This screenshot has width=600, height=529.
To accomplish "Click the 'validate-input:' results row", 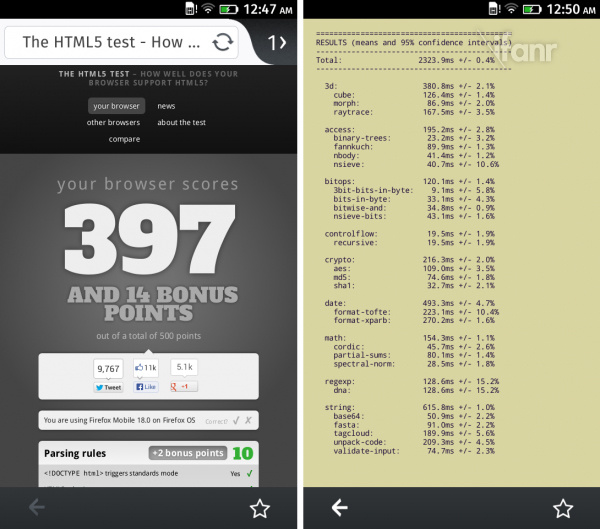I will click(x=414, y=451).
